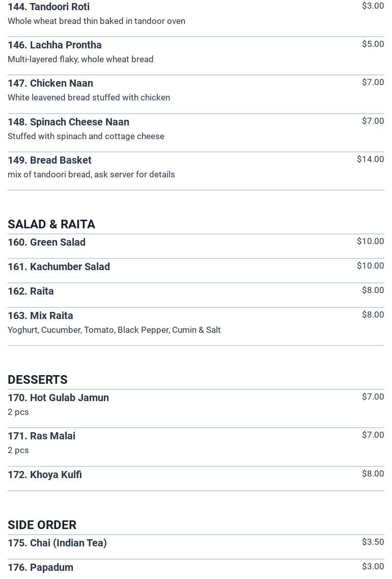Open the Hot Gulab Jamun item

[58, 398]
